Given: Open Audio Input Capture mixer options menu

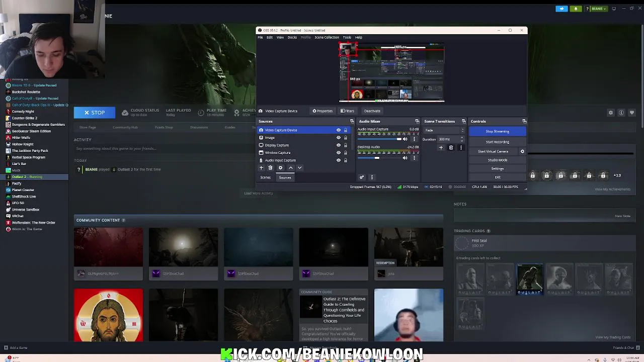Looking at the screenshot, I should [x=414, y=139].
